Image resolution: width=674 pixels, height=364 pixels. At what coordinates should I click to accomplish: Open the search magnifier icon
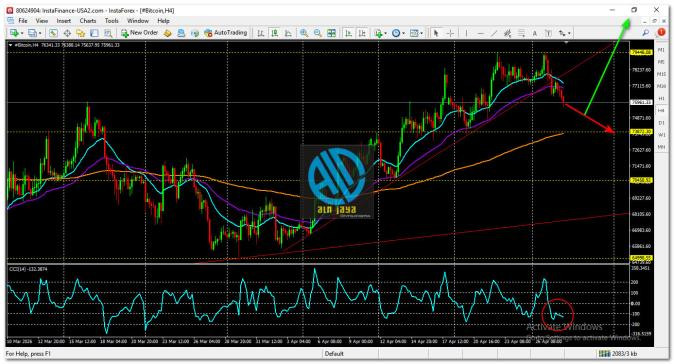click(x=646, y=33)
